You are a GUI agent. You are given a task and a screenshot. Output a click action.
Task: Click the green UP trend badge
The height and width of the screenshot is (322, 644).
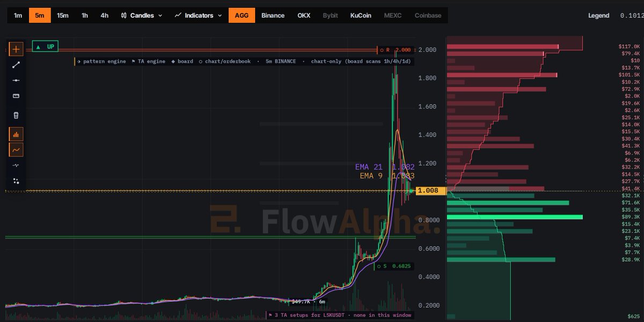coord(46,47)
